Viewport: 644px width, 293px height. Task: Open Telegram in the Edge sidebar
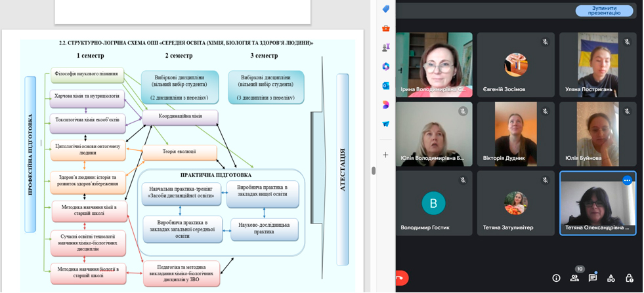point(386,124)
